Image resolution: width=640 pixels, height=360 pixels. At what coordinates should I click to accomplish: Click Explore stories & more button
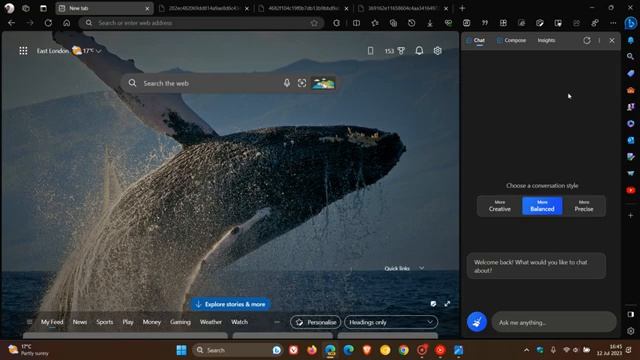[x=230, y=304]
